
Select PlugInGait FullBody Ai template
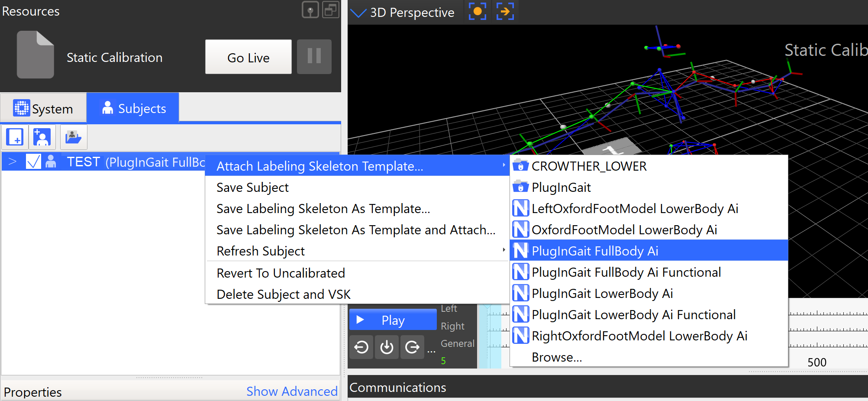click(649, 251)
